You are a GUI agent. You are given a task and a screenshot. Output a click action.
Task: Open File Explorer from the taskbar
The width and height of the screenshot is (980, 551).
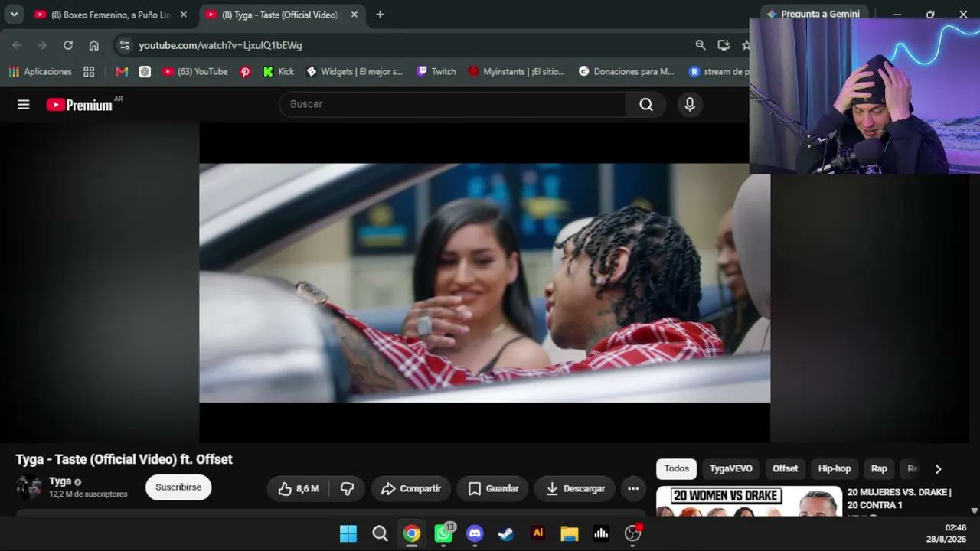coord(569,533)
